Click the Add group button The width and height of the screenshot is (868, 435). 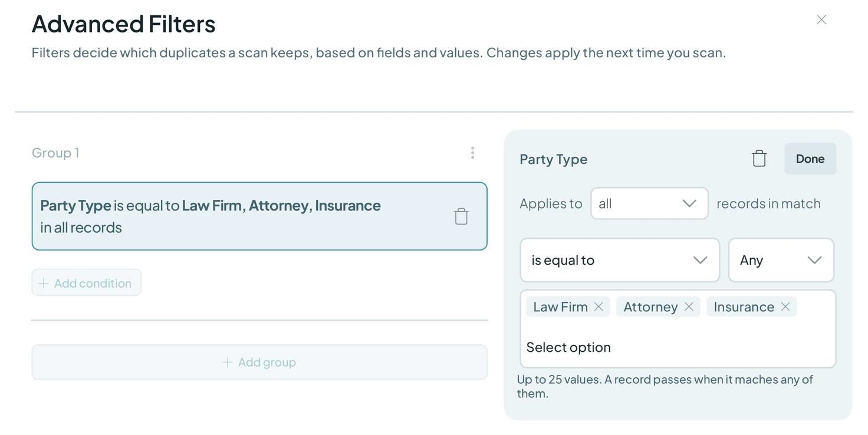(259, 362)
